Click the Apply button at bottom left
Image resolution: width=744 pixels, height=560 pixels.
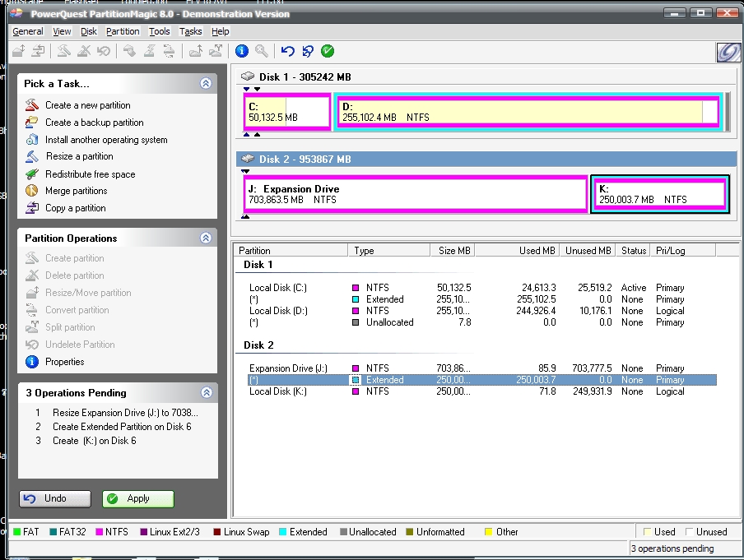point(138,499)
